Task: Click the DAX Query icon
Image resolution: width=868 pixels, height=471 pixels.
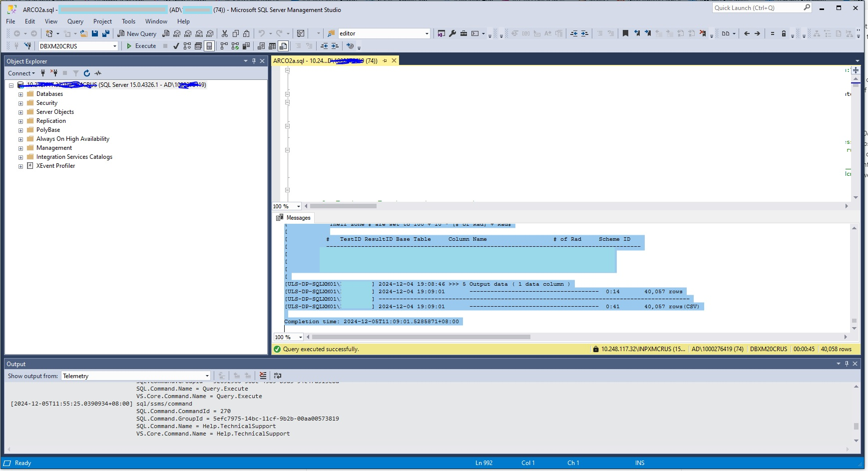Action: (210, 33)
